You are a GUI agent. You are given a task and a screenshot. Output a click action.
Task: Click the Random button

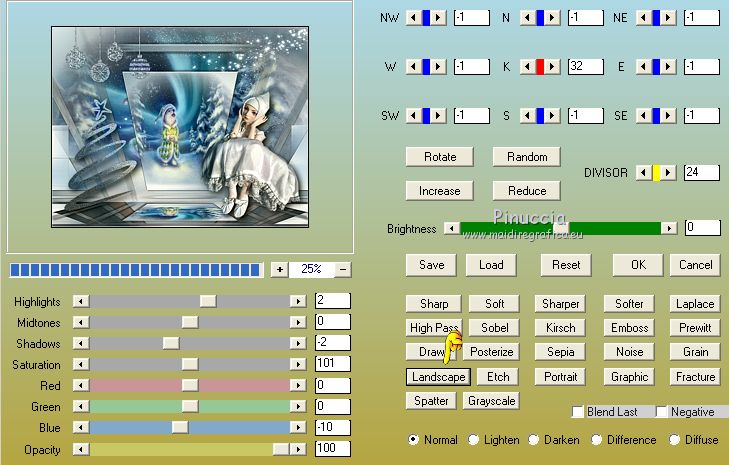pyautogui.click(x=527, y=157)
